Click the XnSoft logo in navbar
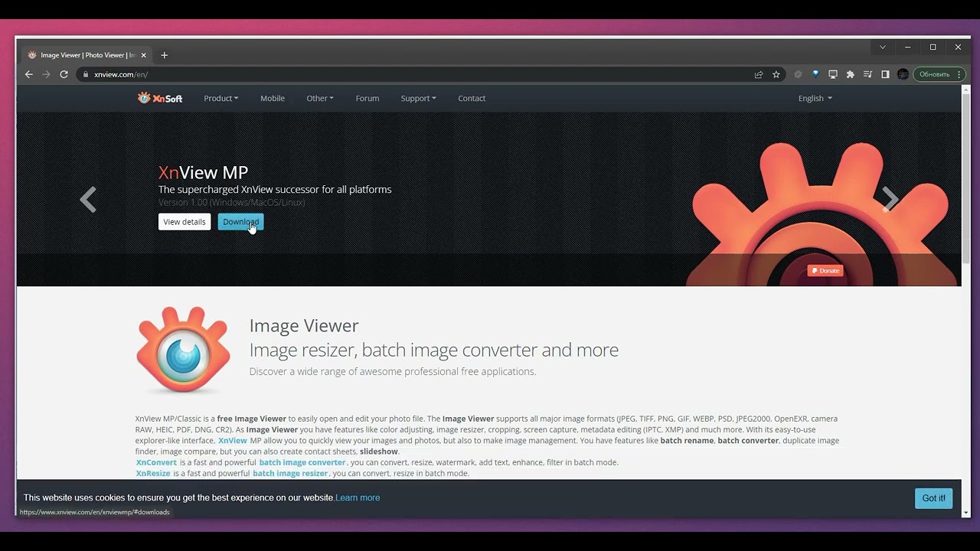The image size is (980, 551). pyautogui.click(x=160, y=98)
